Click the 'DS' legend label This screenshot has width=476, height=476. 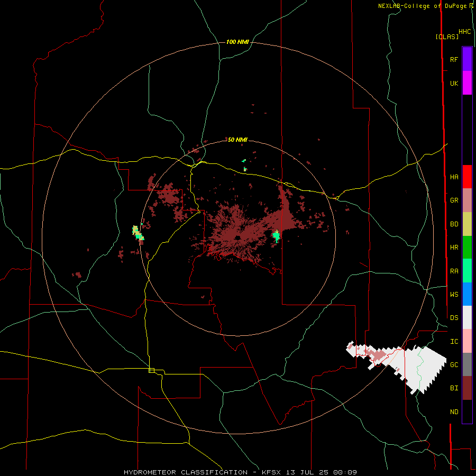click(x=454, y=318)
